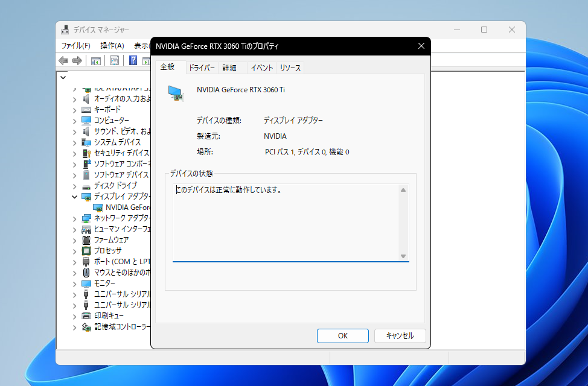Switch to the ドライバー tab
This screenshot has height=386, width=588.
[202, 68]
